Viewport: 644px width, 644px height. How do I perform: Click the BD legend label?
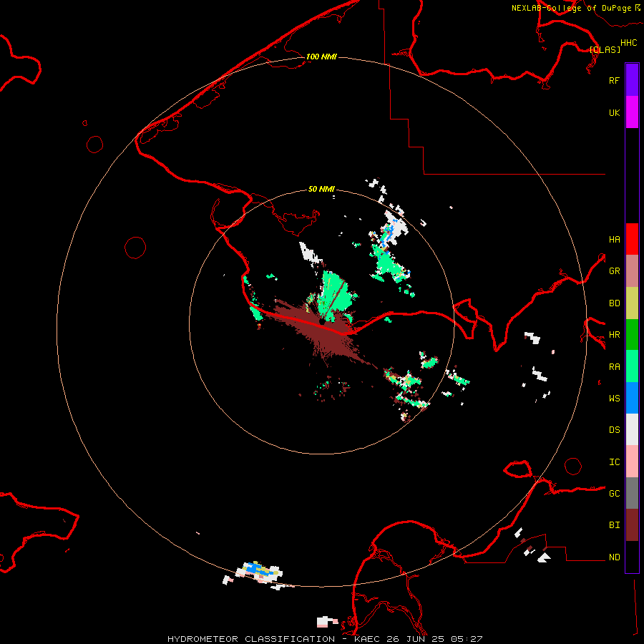(x=614, y=303)
